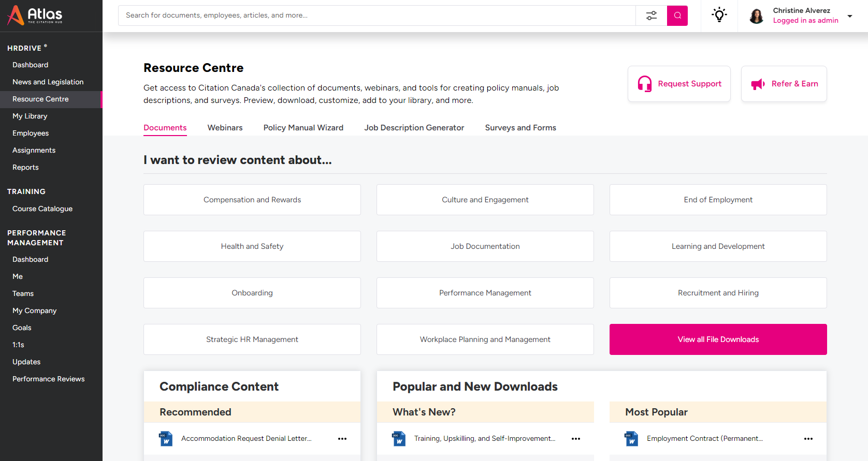
Task: Open more options for Employment Contract document
Action: click(808, 439)
